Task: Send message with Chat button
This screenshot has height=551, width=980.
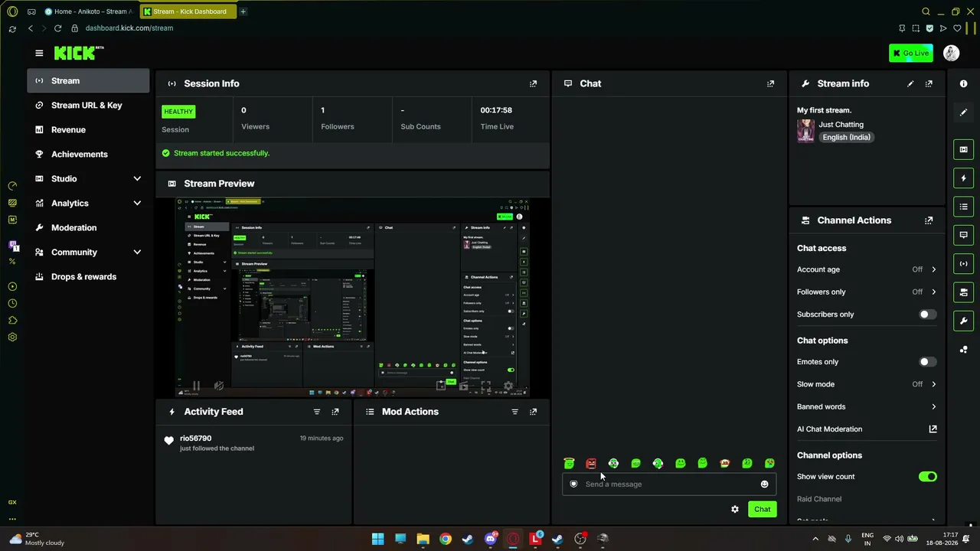Action: click(x=762, y=509)
